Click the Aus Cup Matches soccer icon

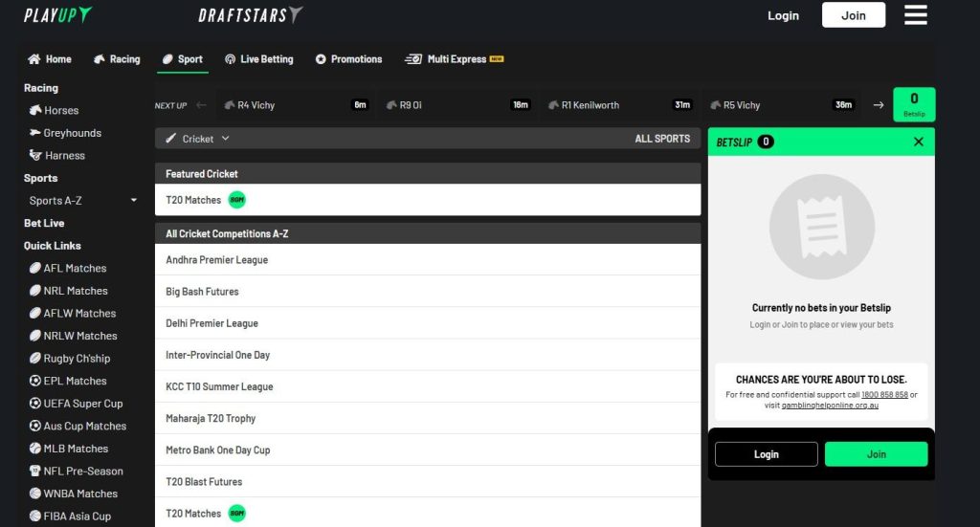35,426
